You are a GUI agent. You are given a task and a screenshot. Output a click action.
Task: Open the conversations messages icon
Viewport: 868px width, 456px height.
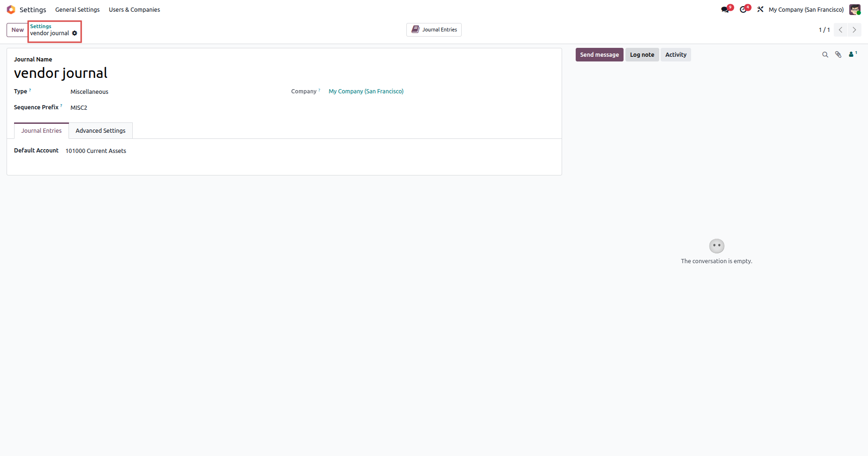pyautogui.click(x=726, y=9)
